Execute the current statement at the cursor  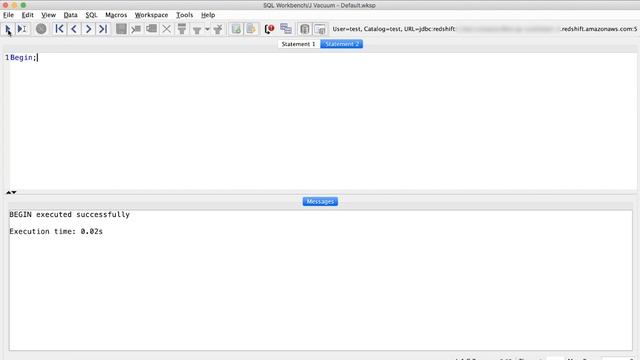click(x=22, y=29)
